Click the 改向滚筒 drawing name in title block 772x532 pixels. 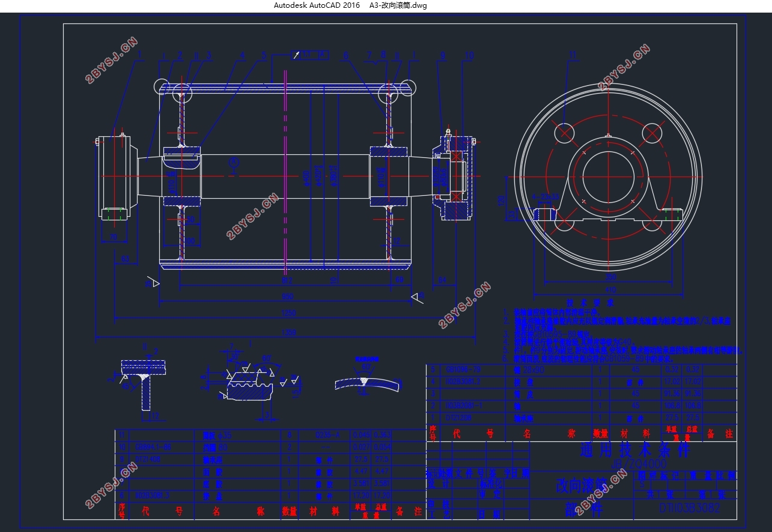pyautogui.click(x=580, y=485)
